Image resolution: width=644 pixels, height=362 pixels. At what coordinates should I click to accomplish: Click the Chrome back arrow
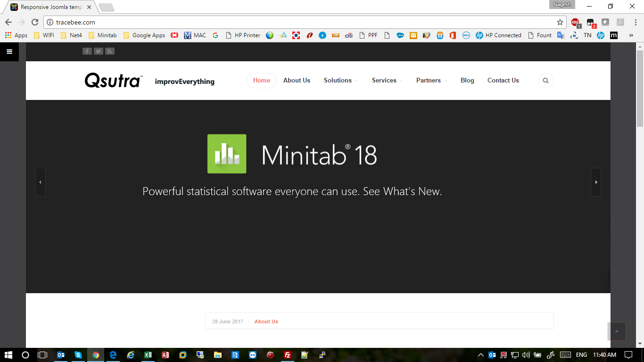8,22
